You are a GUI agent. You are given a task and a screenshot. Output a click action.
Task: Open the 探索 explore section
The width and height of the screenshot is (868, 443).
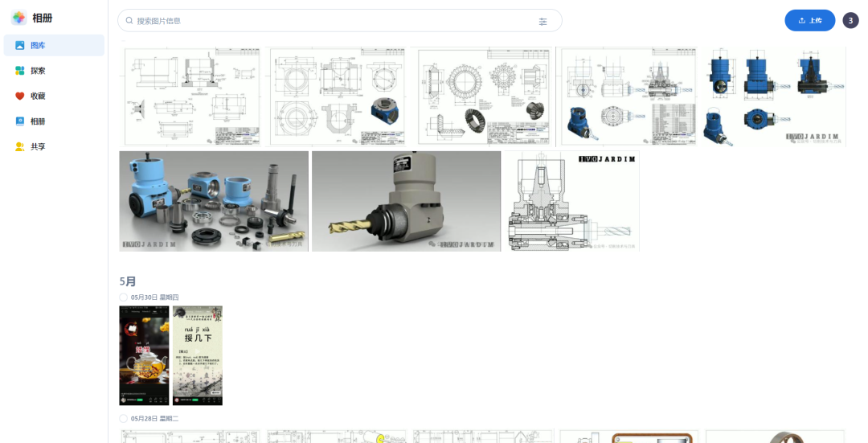point(54,71)
